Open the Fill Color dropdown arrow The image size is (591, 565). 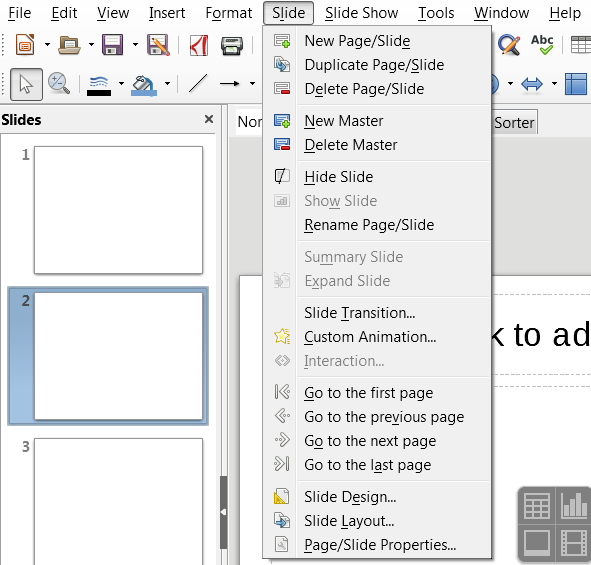167,83
